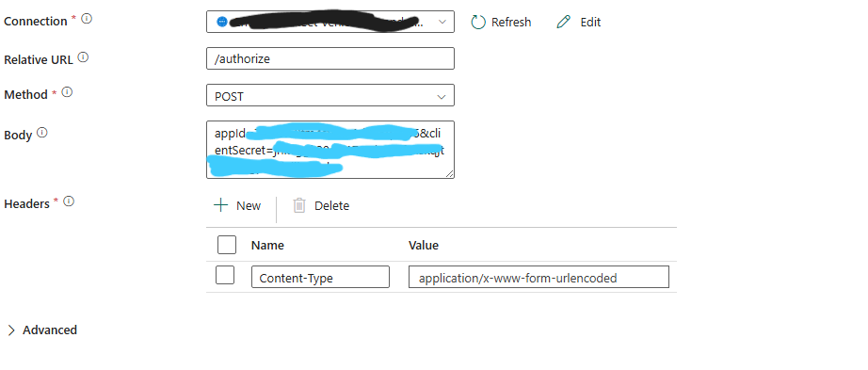Click the trash can Delete icon

pos(299,205)
